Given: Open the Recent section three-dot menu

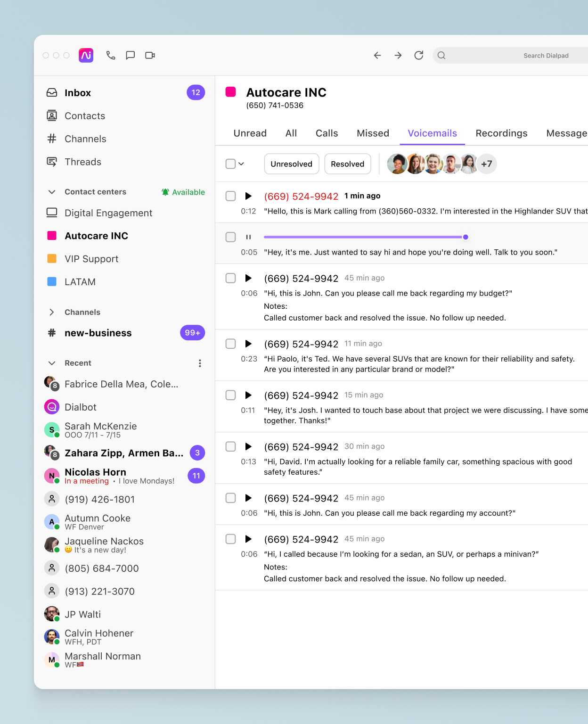Looking at the screenshot, I should pyautogui.click(x=200, y=363).
